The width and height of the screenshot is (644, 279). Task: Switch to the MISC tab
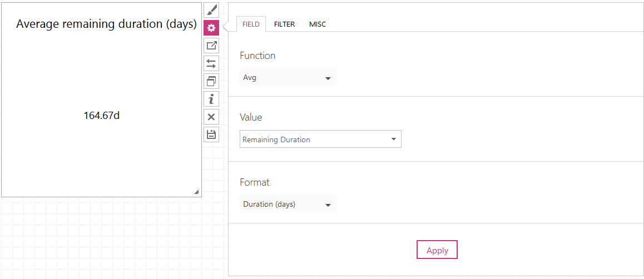click(318, 24)
